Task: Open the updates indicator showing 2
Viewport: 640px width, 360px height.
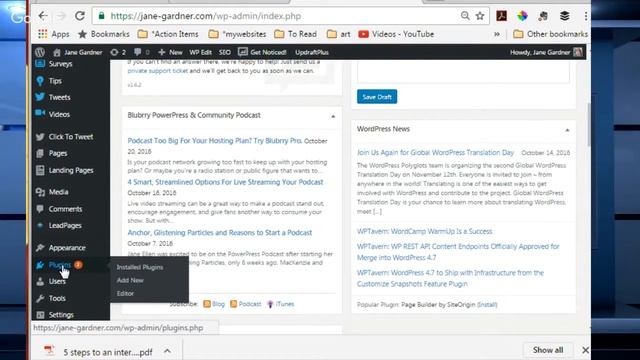Action: [118, 52]
